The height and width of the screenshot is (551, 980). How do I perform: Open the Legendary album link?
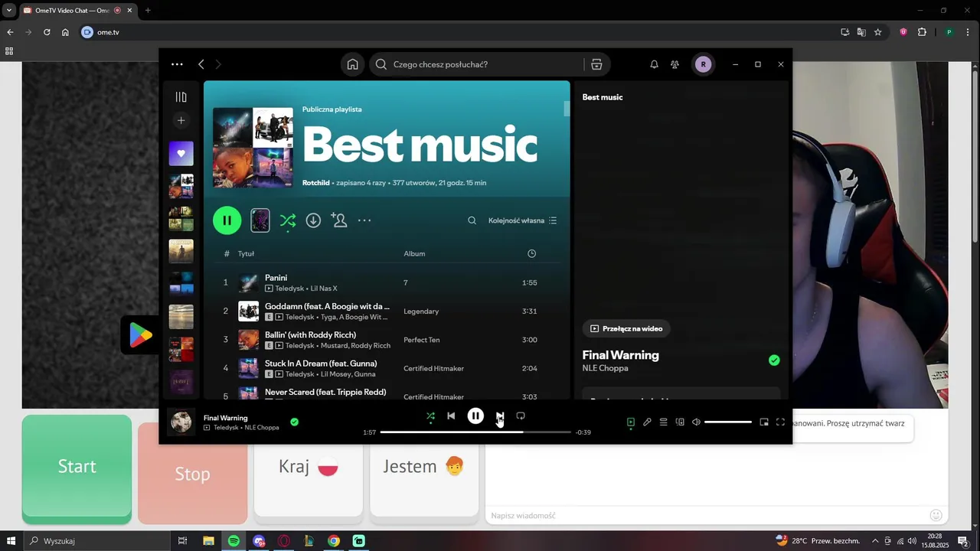421,311
